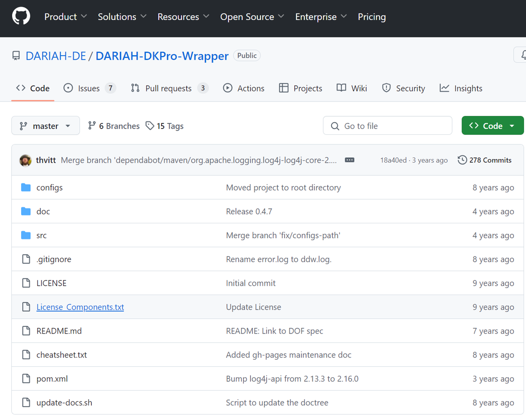Switch to the Issues tab
Image resolution: width=526 pixels, height=420 pixels.
[x=90, y=88]
